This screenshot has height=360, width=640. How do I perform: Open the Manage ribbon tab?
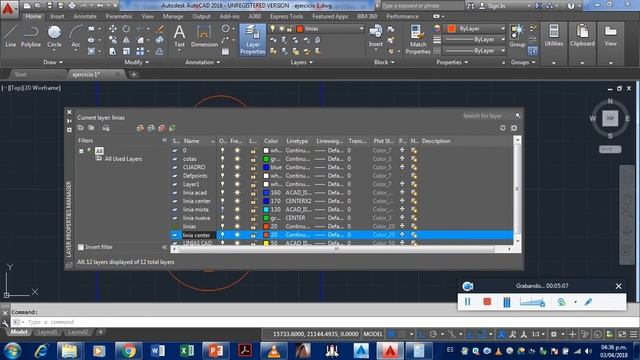pyautogui.click(x=173, y=16)
